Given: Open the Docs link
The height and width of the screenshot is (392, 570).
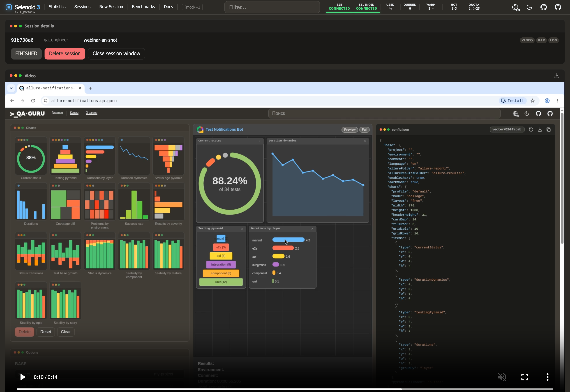Looking at the screenshot, I should [168, 7].
